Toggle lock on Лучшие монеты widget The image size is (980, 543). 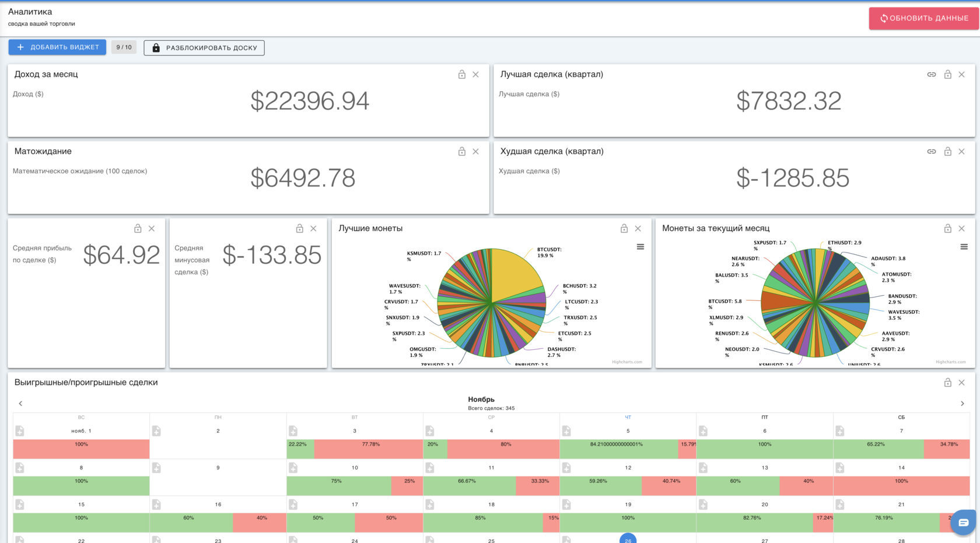coord(624,229)
